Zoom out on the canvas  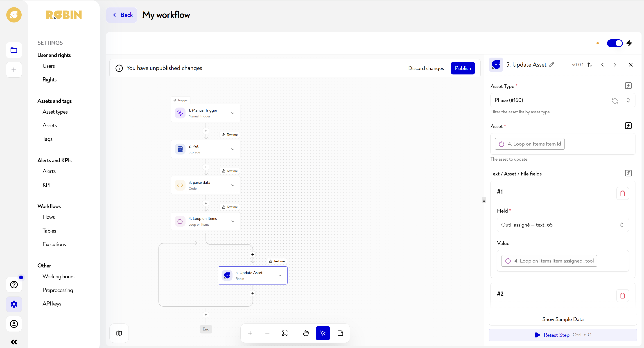pyautogui.click(x=267, y=333)
